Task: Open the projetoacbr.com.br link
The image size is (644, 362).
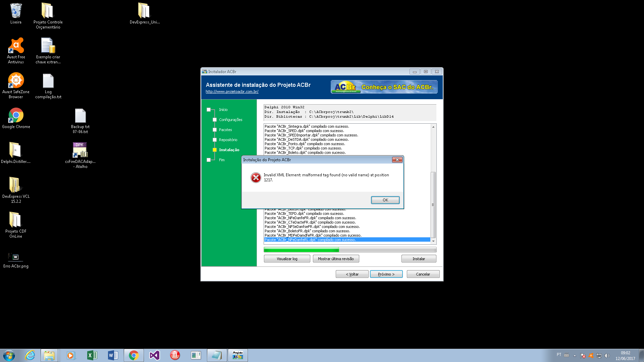Action: pyautogui.click(x=232, y=92)
